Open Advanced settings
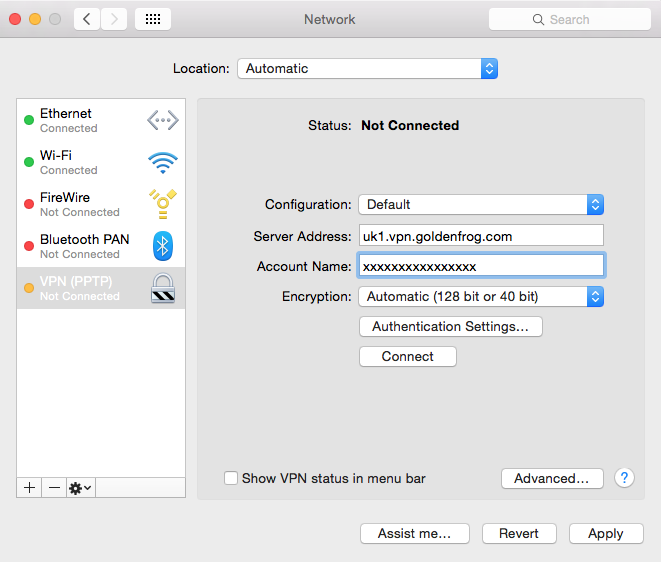Viewport: 661px width, 562px height. (552, 478)
